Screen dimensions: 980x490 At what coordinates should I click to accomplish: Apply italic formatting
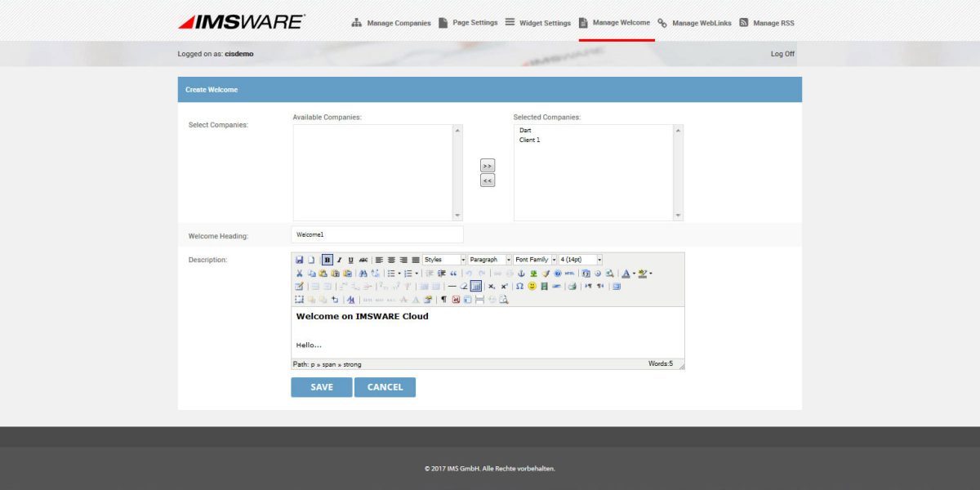pyautogui.click(x=338, y=258)
